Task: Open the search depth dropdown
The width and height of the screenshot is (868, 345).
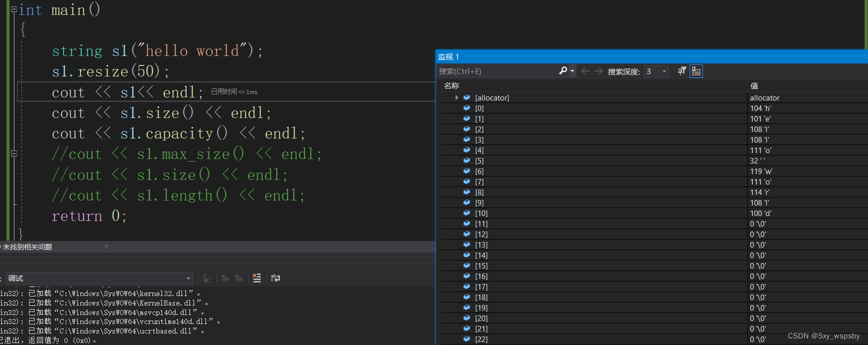Action: click(664, 71)
